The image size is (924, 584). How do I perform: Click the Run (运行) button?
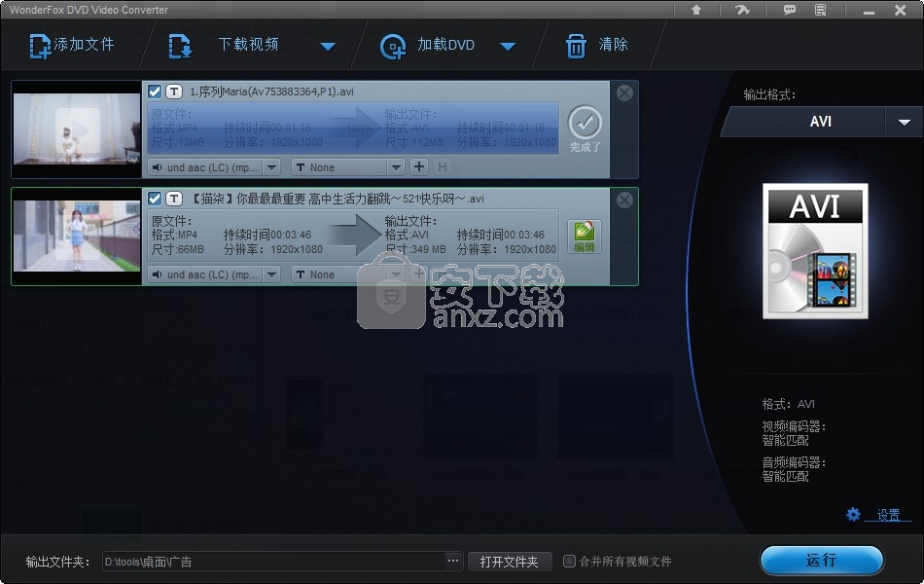pyautogui.click(x=822, y=560)
